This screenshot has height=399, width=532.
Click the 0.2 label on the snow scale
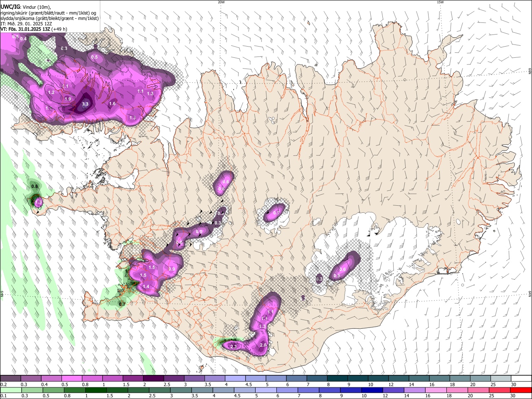pos(3,384)
